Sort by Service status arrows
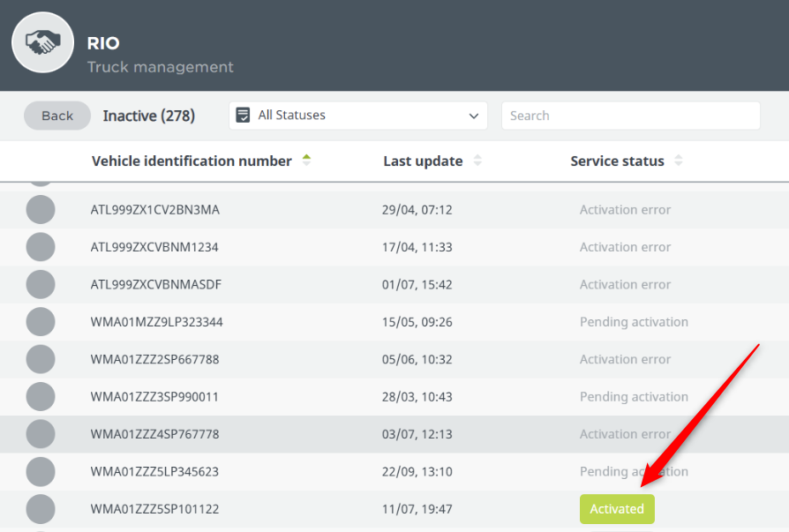 point(679,161)
